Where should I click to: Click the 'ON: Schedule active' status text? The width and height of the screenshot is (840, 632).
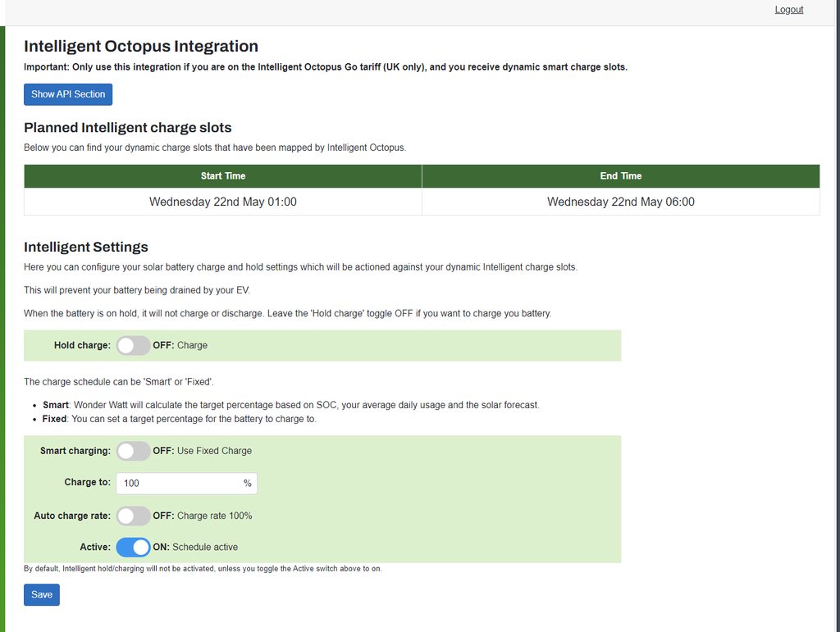click(x=195, y=547)
